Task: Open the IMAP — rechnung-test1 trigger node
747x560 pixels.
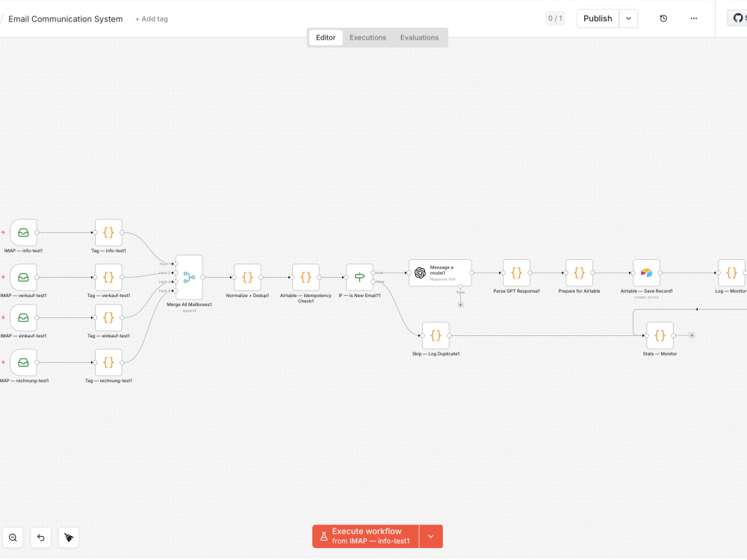Action: click(23, 362)
